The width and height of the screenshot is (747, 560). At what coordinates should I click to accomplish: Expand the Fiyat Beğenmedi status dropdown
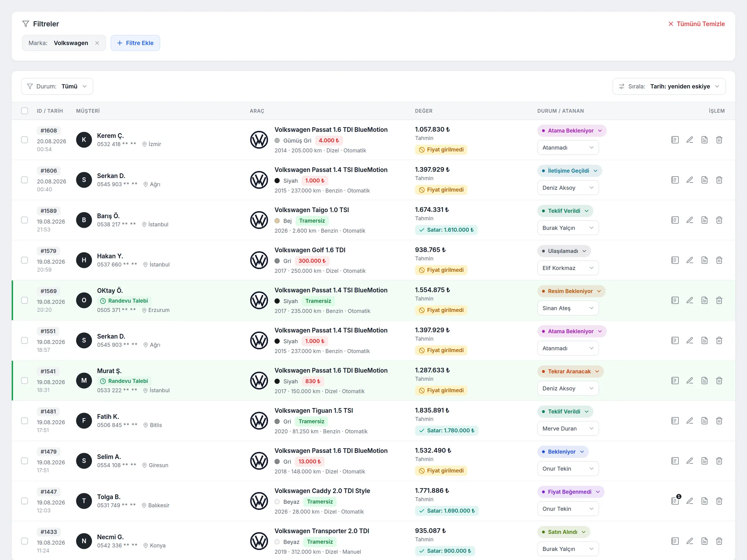point(571,492)
